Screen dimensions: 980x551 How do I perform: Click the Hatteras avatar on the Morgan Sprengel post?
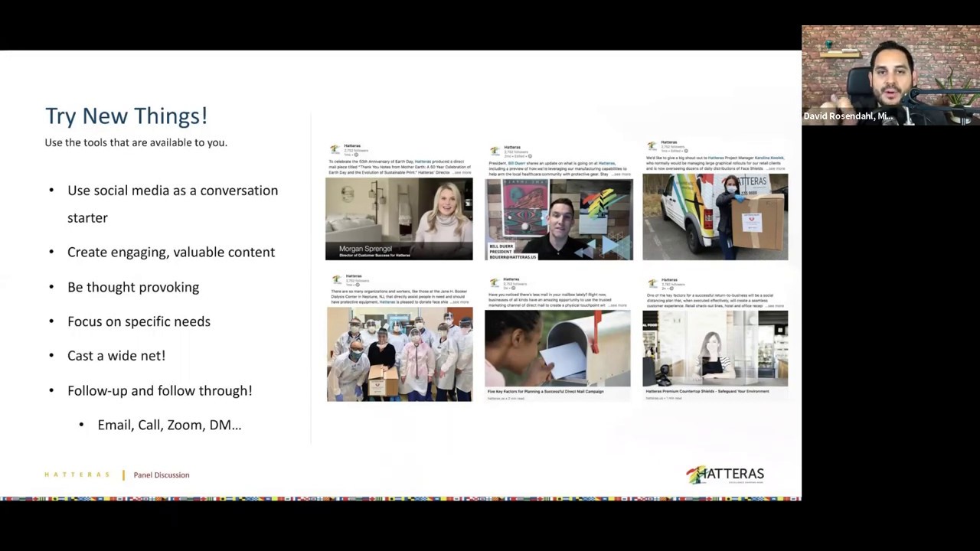pyautogui.click(x=335, y=149)
